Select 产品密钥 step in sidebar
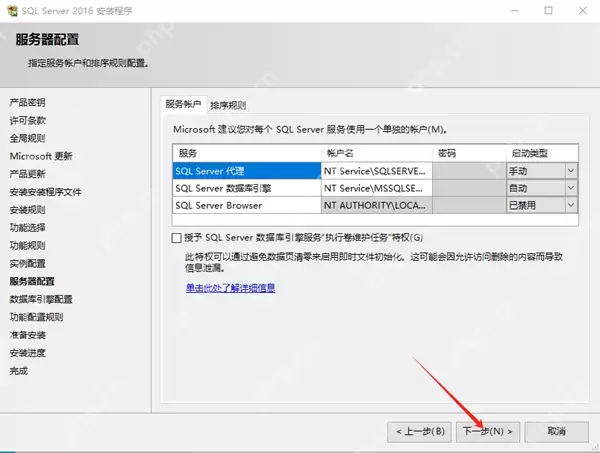 point(28,103)
